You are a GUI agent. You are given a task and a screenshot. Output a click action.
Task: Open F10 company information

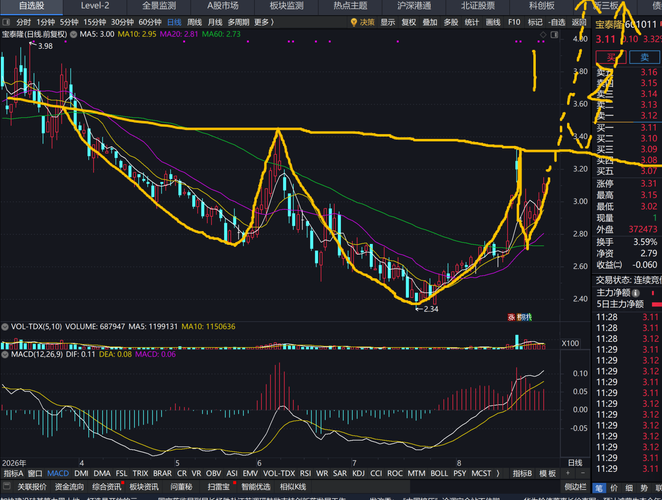coord(514,22)
